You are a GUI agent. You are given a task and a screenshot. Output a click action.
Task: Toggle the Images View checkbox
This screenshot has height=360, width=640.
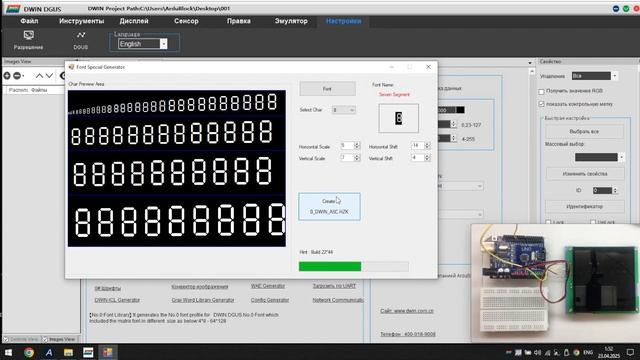[x=45, y=339]
